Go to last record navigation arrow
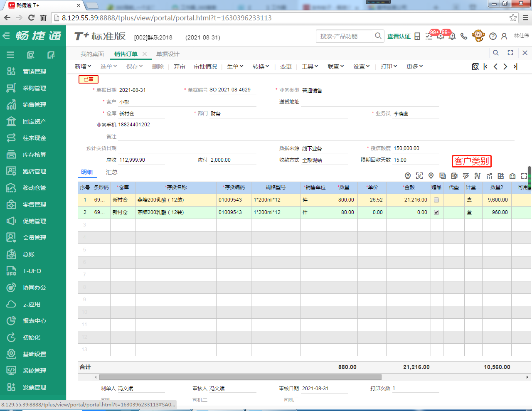The width and height of the screenshot is (532, 411). coord(515,66)
